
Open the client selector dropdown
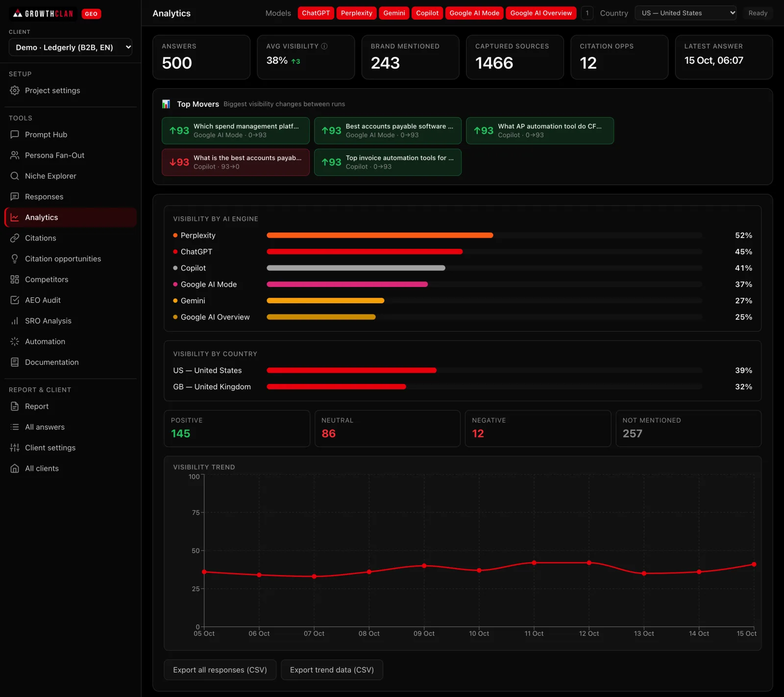71,48
